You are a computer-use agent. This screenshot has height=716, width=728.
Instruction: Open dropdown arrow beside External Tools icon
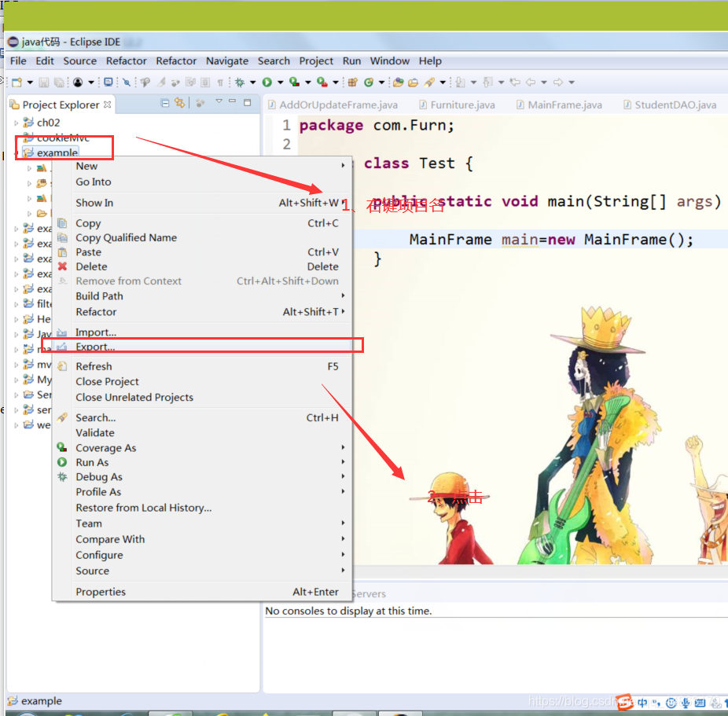pos(336,83)
